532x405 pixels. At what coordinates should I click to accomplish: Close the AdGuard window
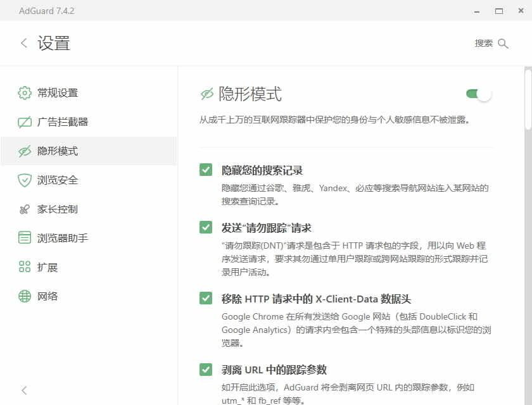(521, 11)
